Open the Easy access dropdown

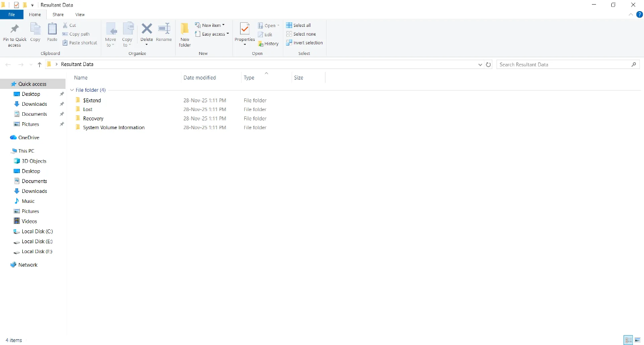(x=213, y=34)
